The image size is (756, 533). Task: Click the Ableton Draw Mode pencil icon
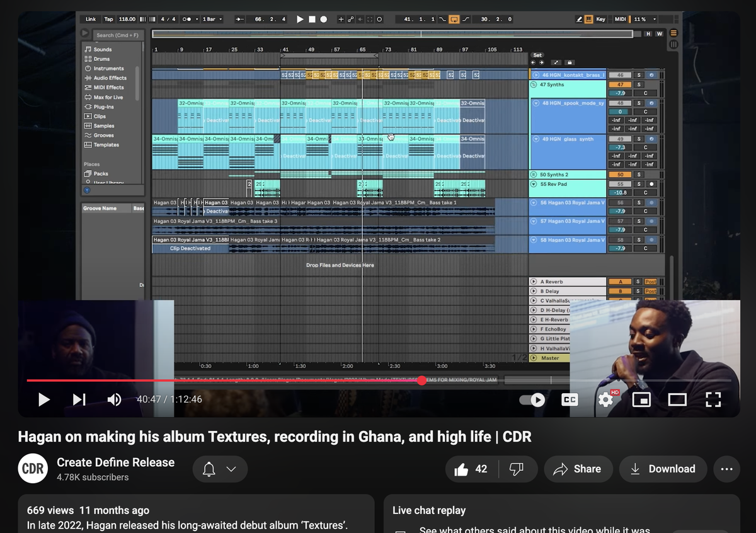pos(579,20)
